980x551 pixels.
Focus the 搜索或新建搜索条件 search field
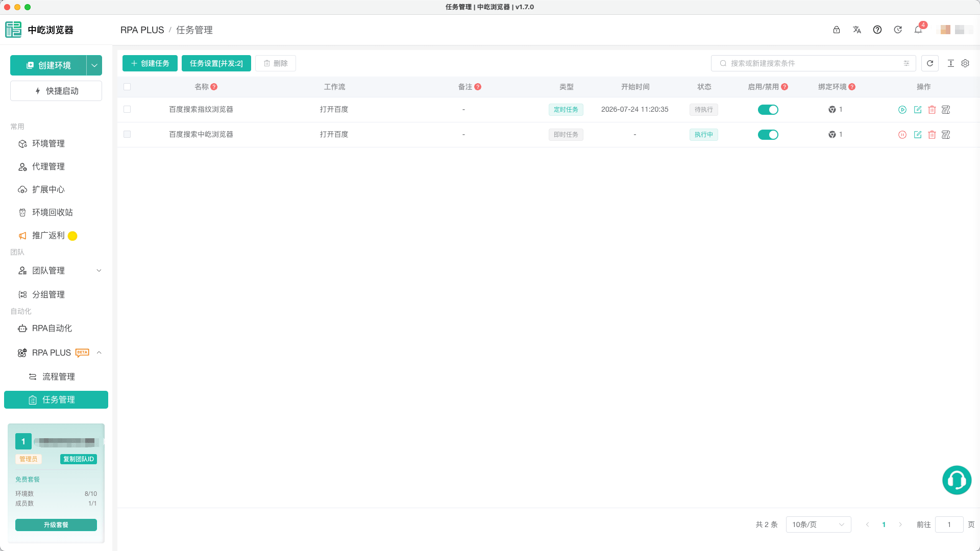[x=814, y=63]
